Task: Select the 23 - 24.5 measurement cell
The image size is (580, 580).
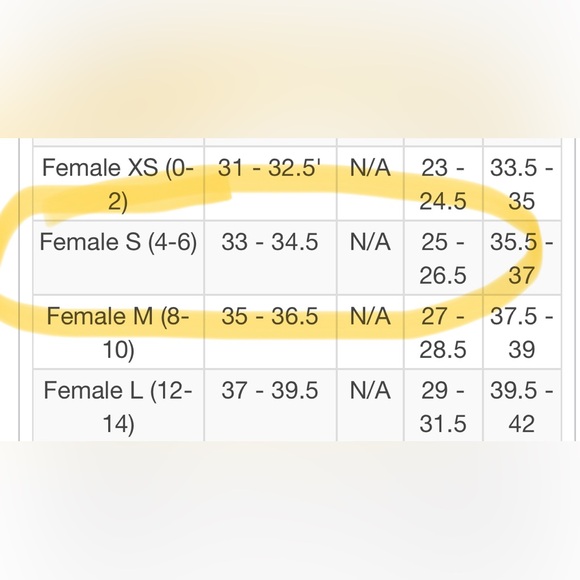Action: (444, 184)
